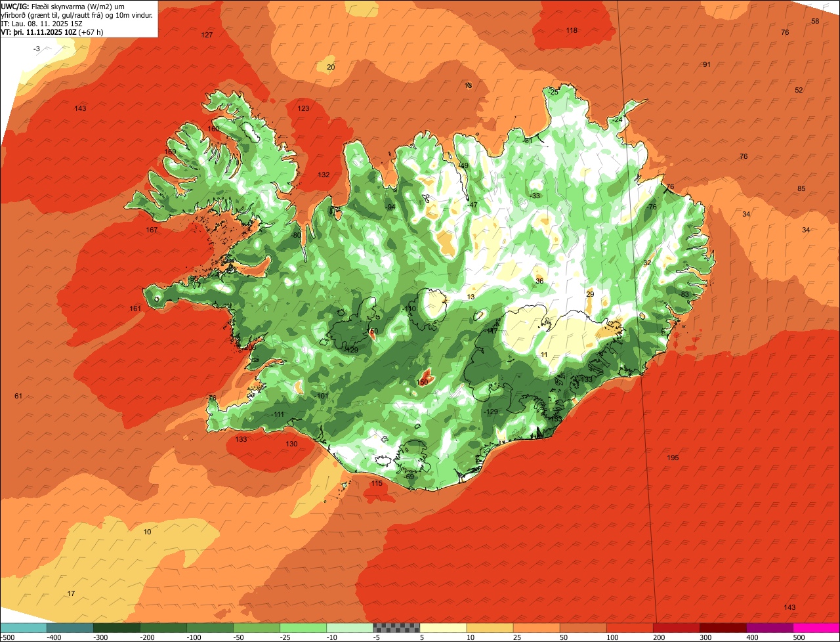Click the legend swatch between -300 and -200

click(x=116, y=628)
